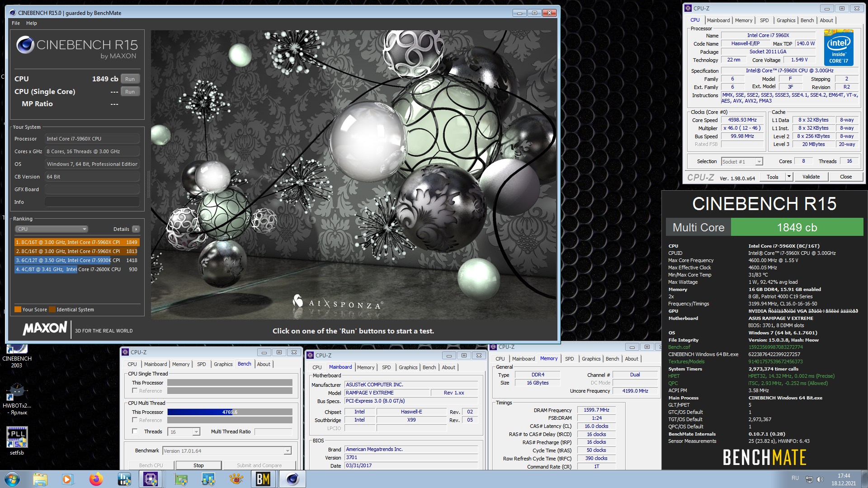The image size is (868, 488).
Task: Open the Socket #1 selection dropdown
Action: pyautogui.click(x=742, y=161)
